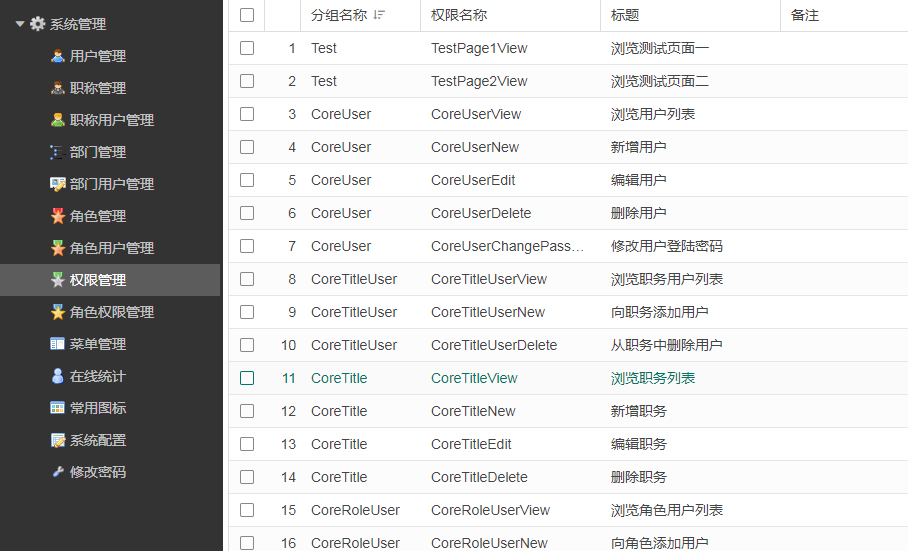Click the 菜单管理 icon in sidebar

click(58, 344)
